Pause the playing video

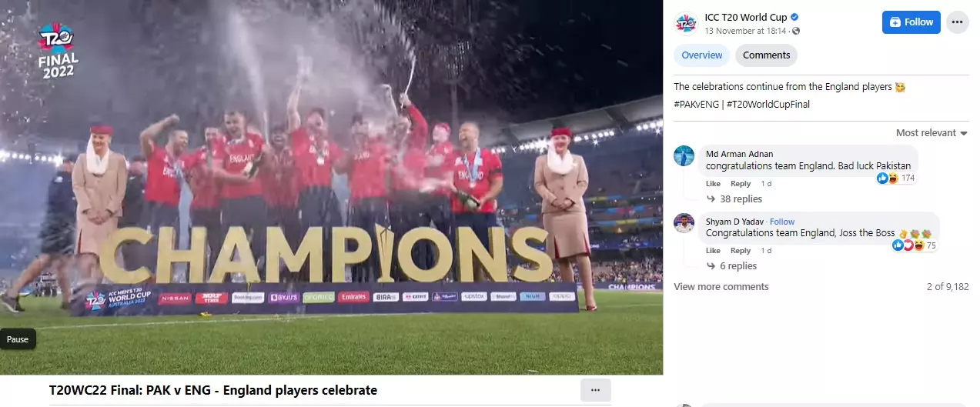(18, 339)
